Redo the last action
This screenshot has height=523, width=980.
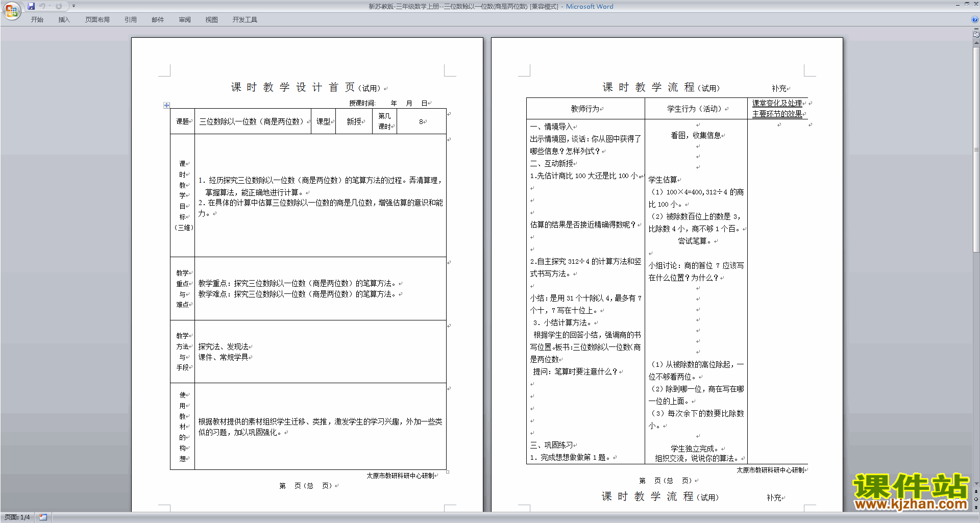pyautogui.click(x=59, y=6)
